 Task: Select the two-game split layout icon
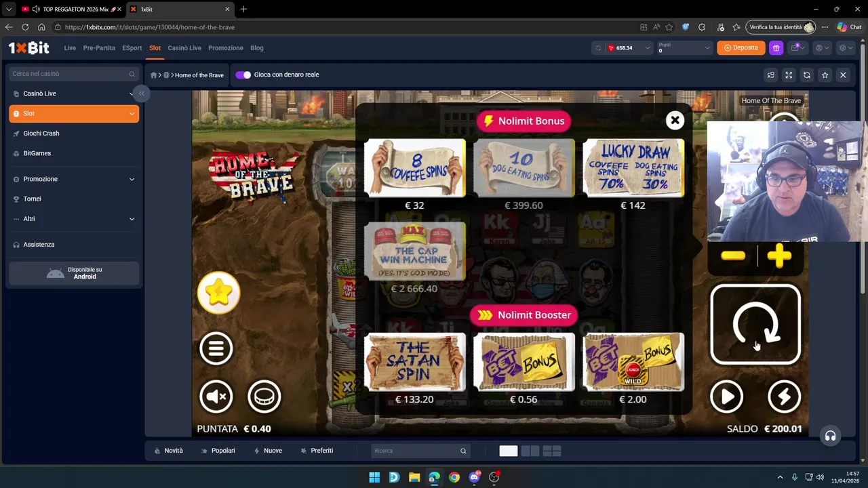click(530, 451)
